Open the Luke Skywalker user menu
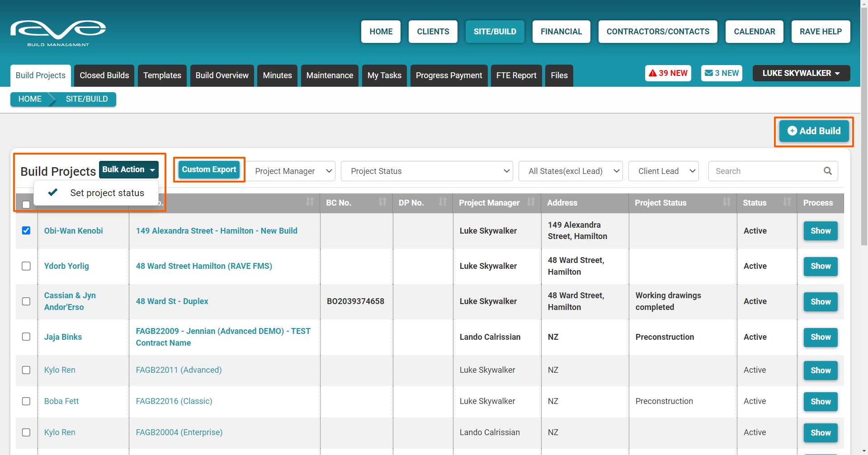Viewport: 868px width, 455px height. 801,73
